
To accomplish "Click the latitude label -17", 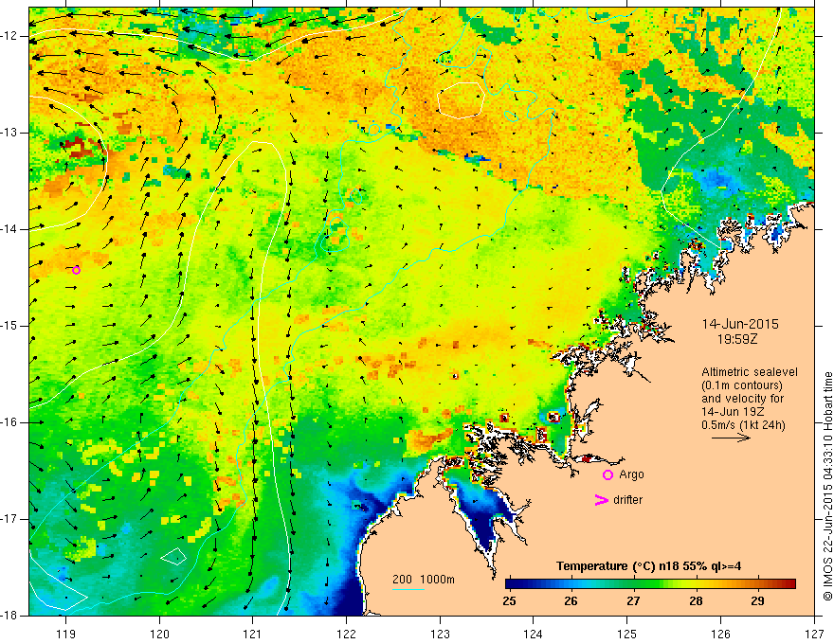I will click(x=10, y=519).
